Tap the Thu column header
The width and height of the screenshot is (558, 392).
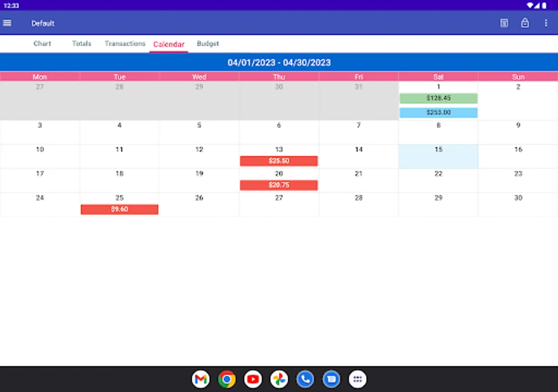(279, 77)
